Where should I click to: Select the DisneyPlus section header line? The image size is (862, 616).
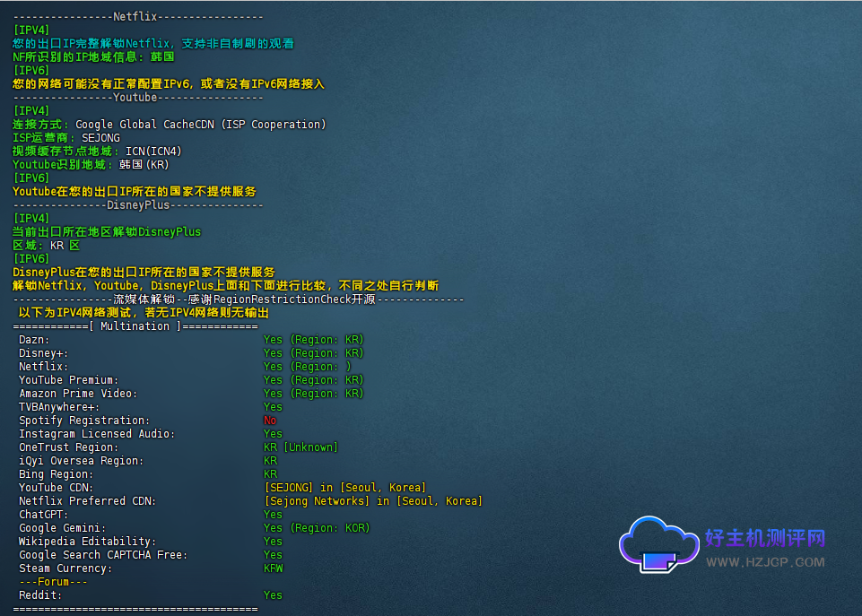pyautogui.click(x=138, y=204)
